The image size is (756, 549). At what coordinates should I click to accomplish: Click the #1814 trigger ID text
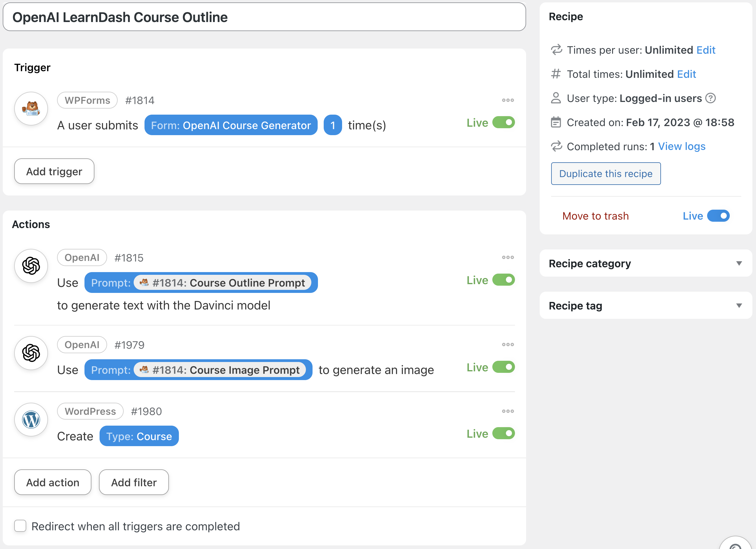pyautogui.click(x=140, y=100)
